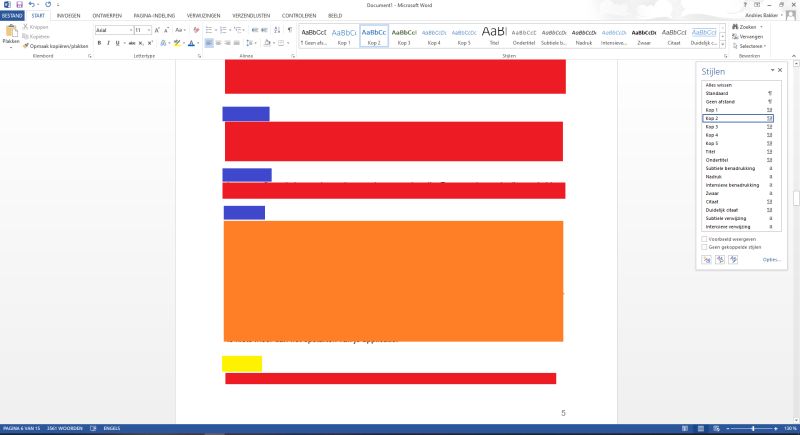Screen dimensions: 800x435
Task: Click the Undo arrow icon
Action: [x=31, y=5]
